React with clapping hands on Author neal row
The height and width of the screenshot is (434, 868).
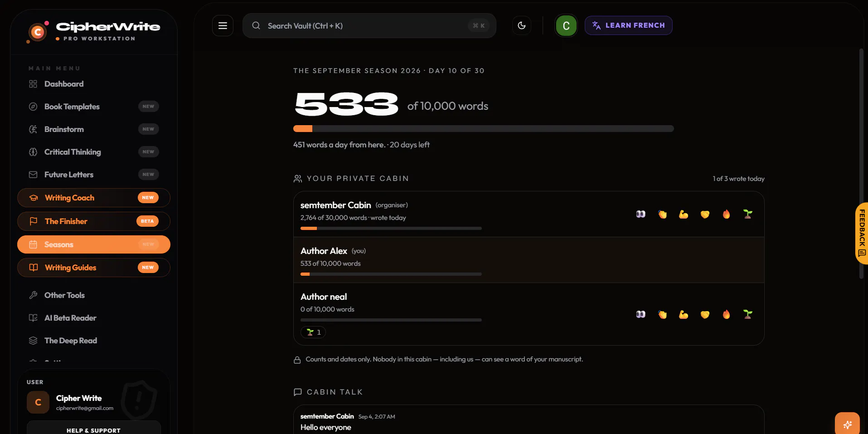[x=662, y=314]
